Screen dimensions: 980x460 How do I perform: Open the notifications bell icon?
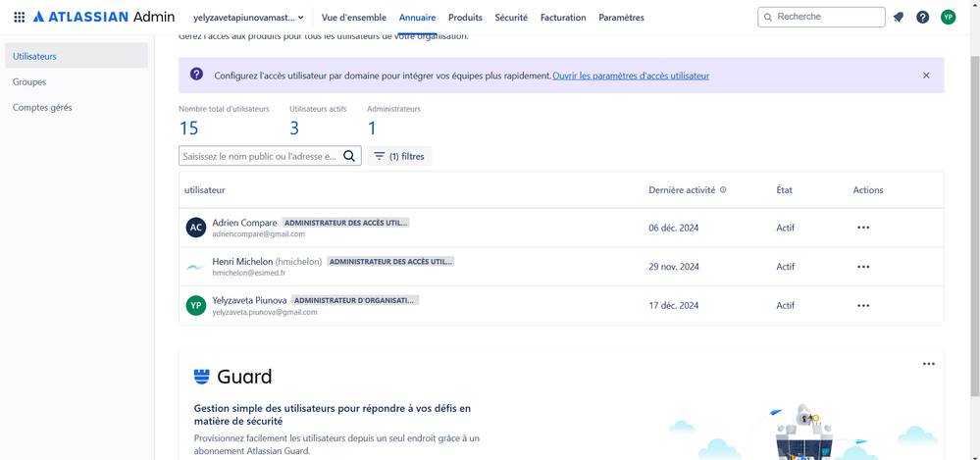click(899, 17)
